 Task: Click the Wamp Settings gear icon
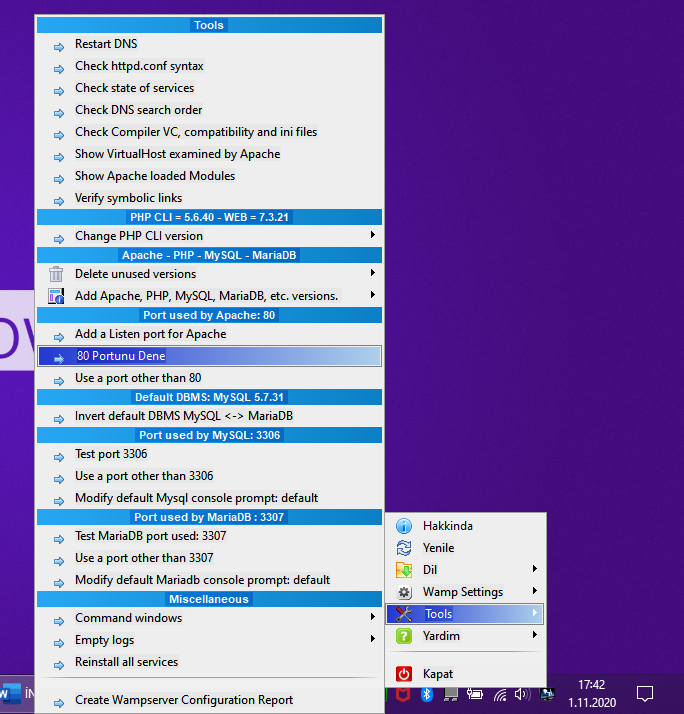pyautogui.click(x=403, y=592)
